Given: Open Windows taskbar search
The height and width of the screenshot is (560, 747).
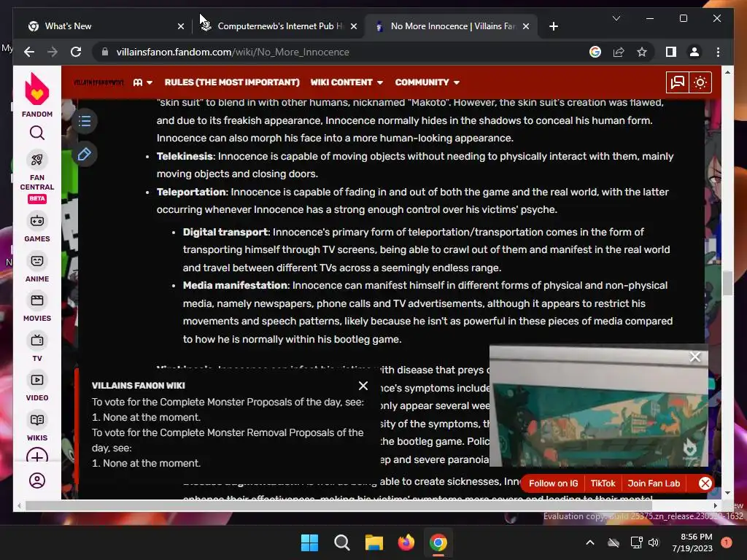Looking at the screenshot, I should pyautogui.click(x=341, y=542).
